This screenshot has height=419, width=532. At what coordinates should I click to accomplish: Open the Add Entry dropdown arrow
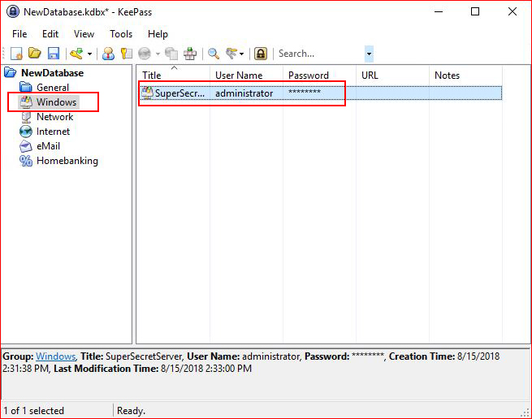89,54
